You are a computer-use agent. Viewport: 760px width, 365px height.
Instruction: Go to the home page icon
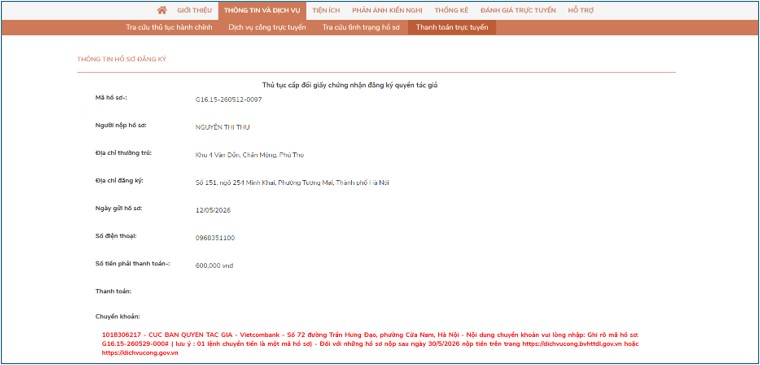tap(162, 10)
